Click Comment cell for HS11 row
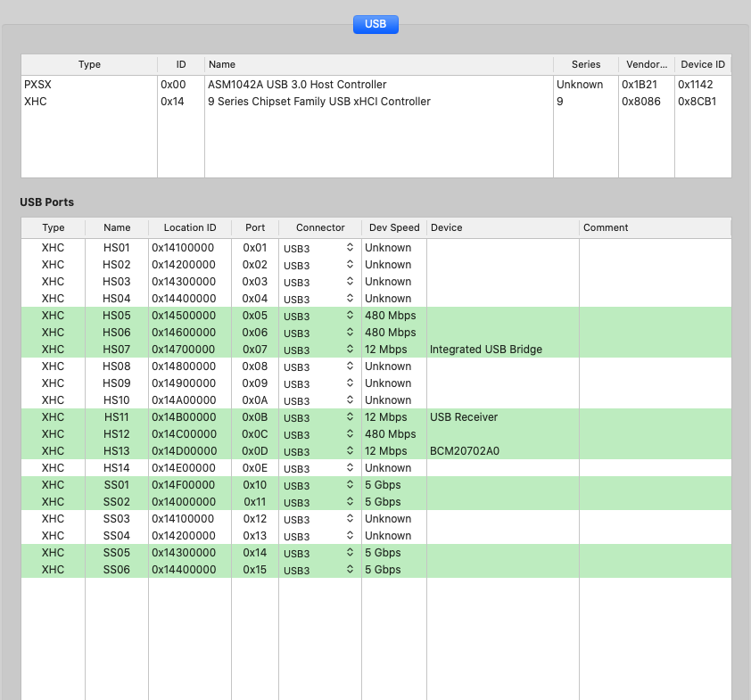The width and height of the screenshot is (751, 700). (x=656, y=417)
